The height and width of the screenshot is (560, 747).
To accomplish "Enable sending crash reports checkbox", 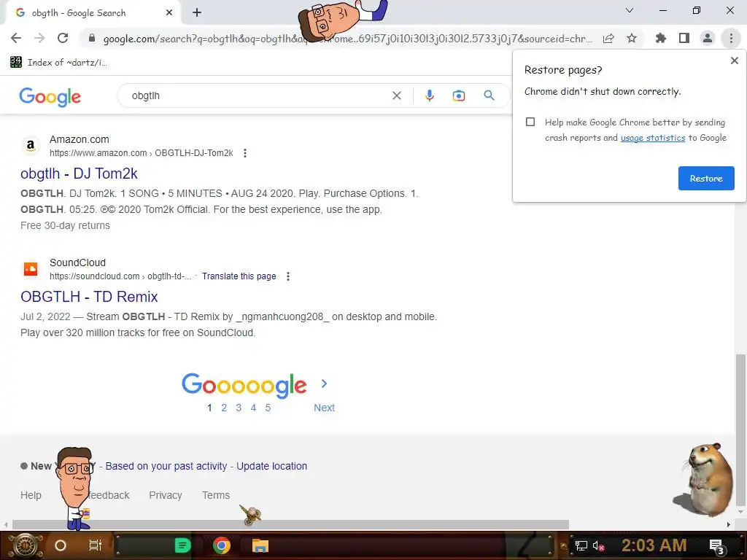I will (530, 122).
